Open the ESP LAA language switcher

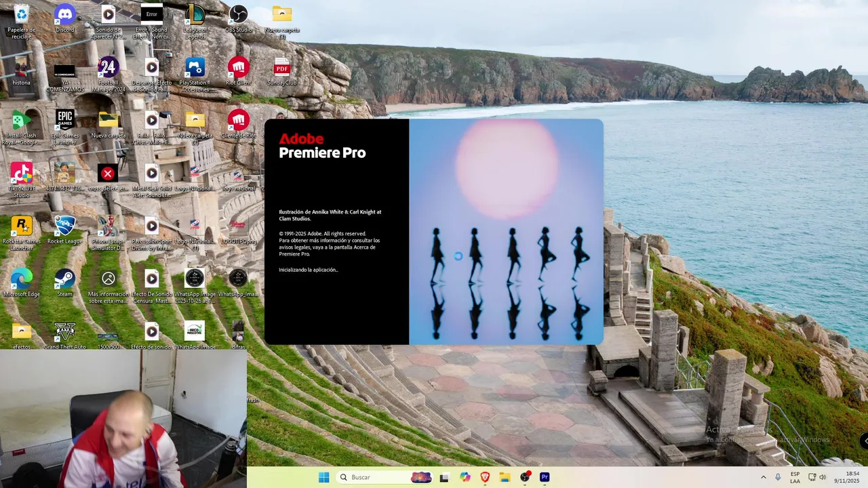(x=795, y=477)
